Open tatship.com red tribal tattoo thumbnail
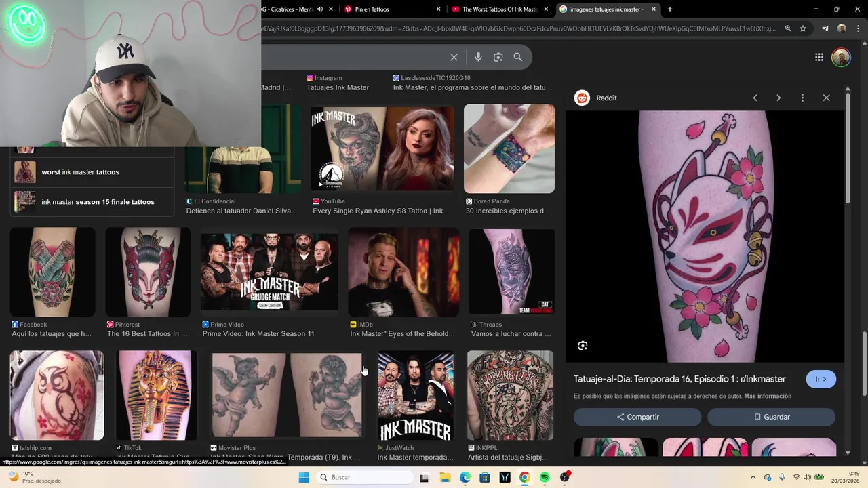This screenshot has width=868, height=488. 57,395
